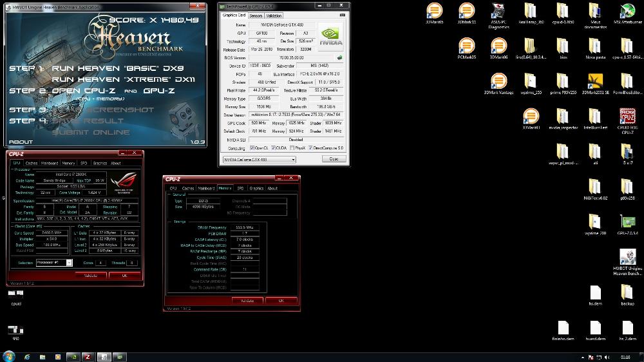The width and height of the screenshot is (644, 362).
Task: Switch to the Validation tab in GPU-Z
Action: [x=274, y=15]
